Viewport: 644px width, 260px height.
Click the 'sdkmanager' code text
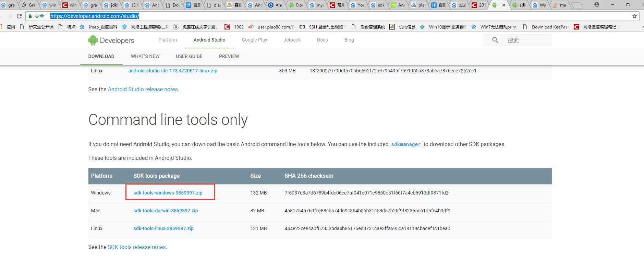click(x=406, y=144)
